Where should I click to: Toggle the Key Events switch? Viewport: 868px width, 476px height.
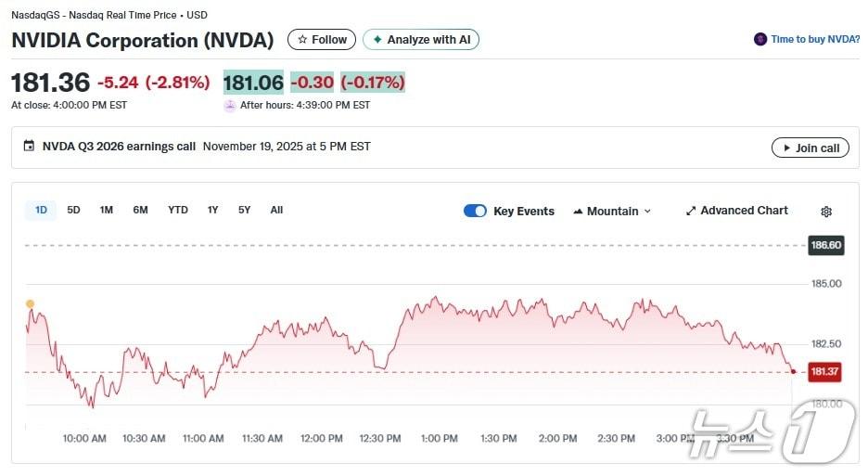pos(475,211)
